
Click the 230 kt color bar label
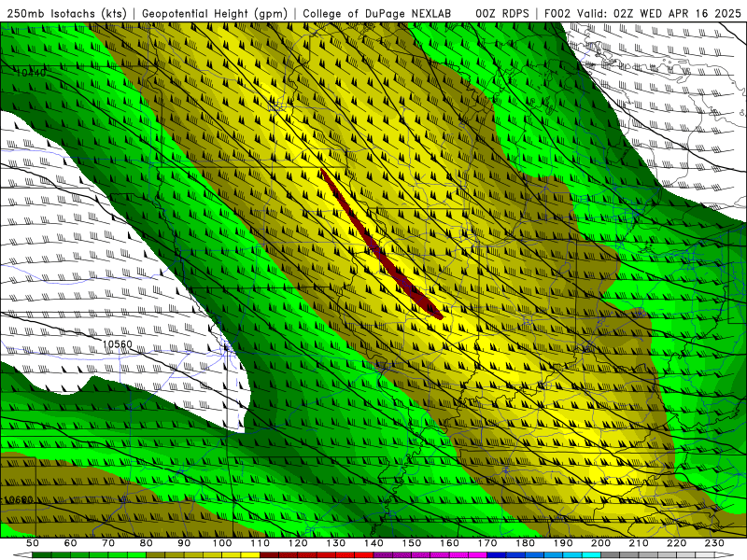(714, 543)
